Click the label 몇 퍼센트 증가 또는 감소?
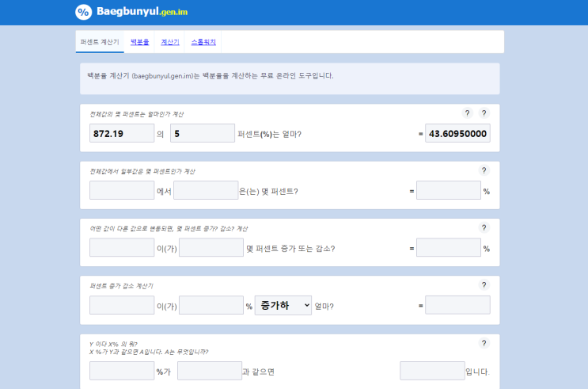The image size is (588, 389). 290,249
